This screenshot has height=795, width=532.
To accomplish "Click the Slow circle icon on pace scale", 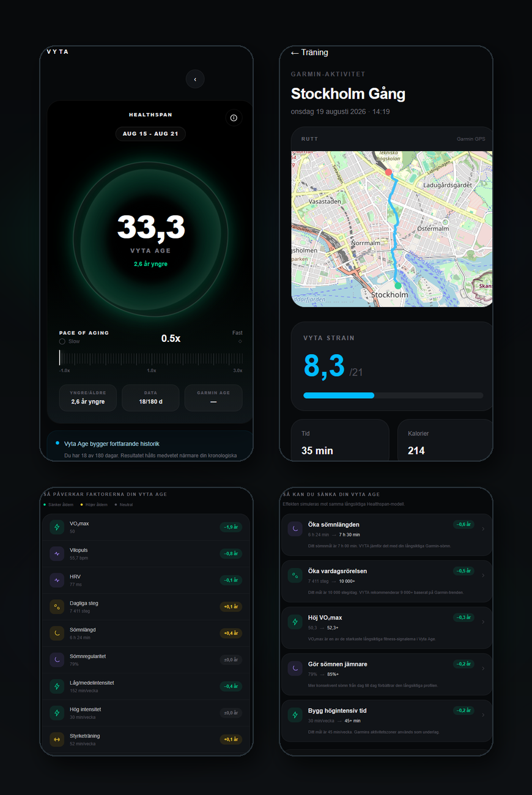I will tap(62, 341).
